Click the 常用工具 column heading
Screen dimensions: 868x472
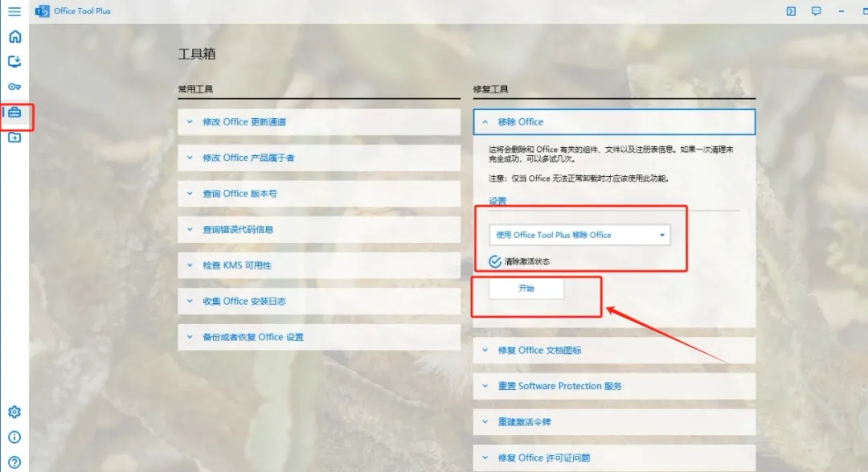pos(194,89)
